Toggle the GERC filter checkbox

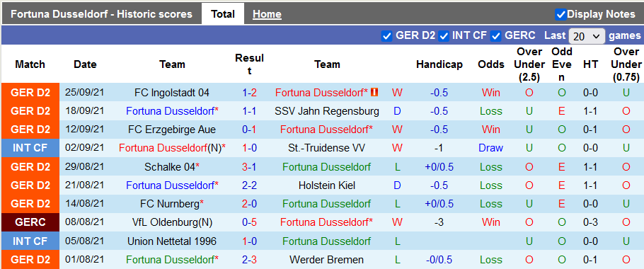pyautogui.click(x=496, y=36)
